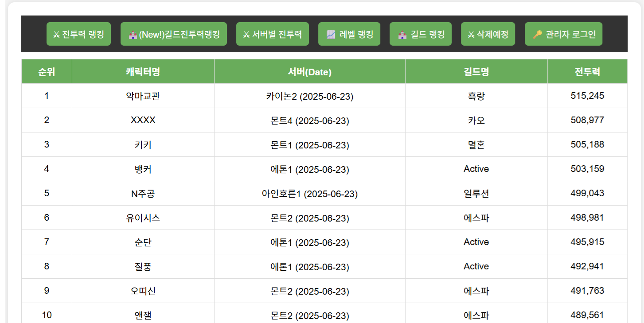Click the chart icon on 레벨 랭킹

point(331,35)
